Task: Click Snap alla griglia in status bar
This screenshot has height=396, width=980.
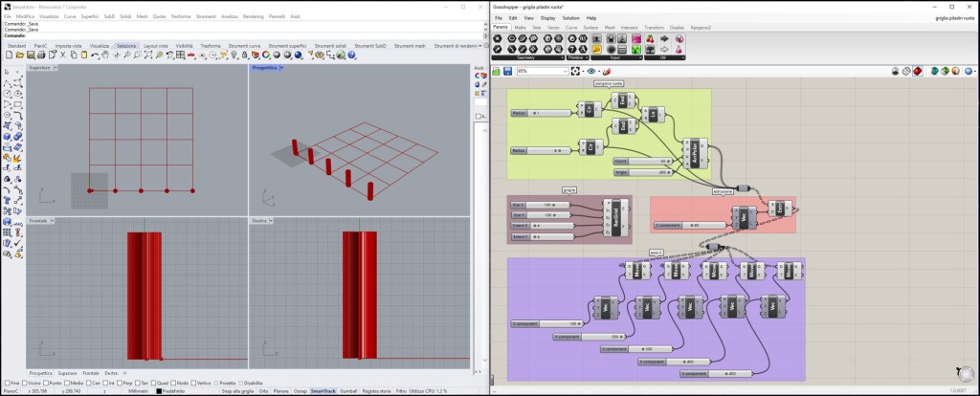Action: (241, 391)
